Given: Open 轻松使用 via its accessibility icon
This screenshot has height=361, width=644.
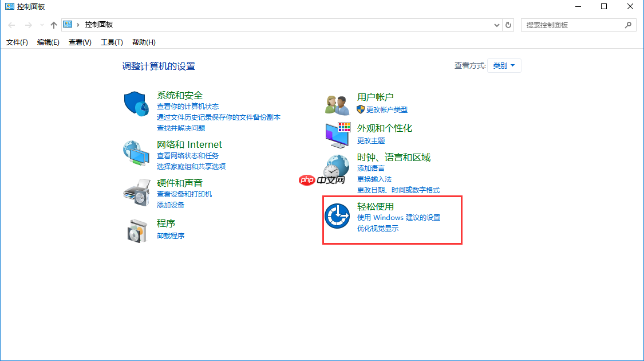Looking at the screenshot, I should coord(338,215).
